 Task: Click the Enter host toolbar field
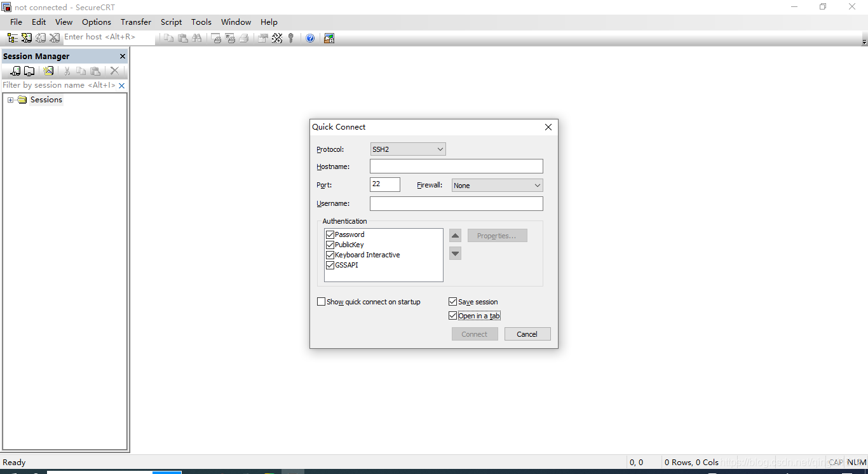109,37
